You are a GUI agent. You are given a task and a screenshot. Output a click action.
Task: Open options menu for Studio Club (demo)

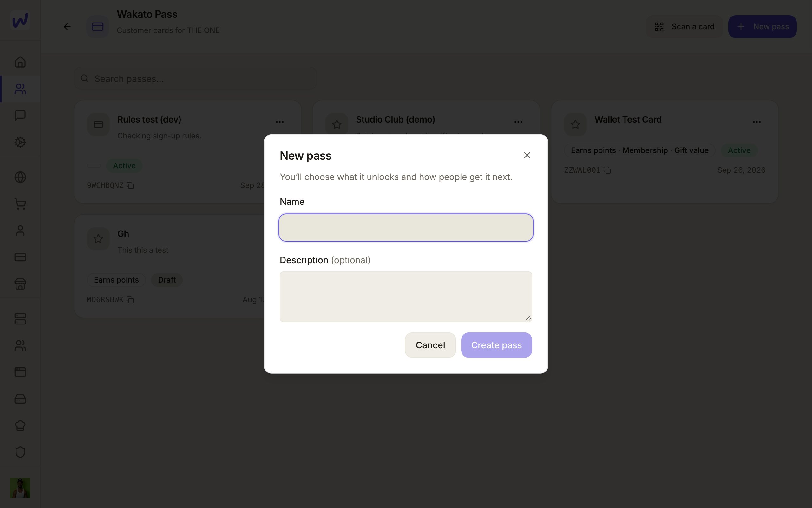click(x=518, y=122)
